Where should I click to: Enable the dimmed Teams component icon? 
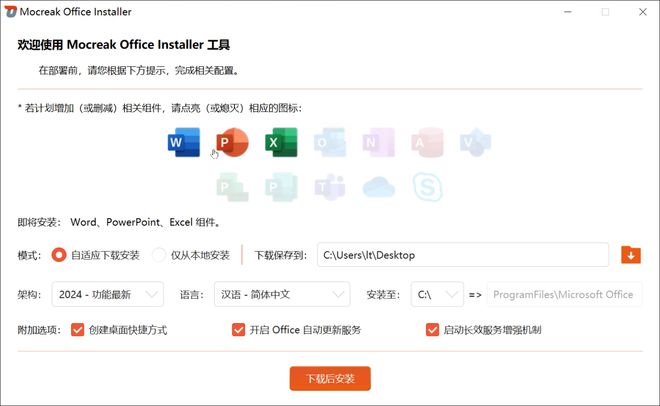point(330,187)
